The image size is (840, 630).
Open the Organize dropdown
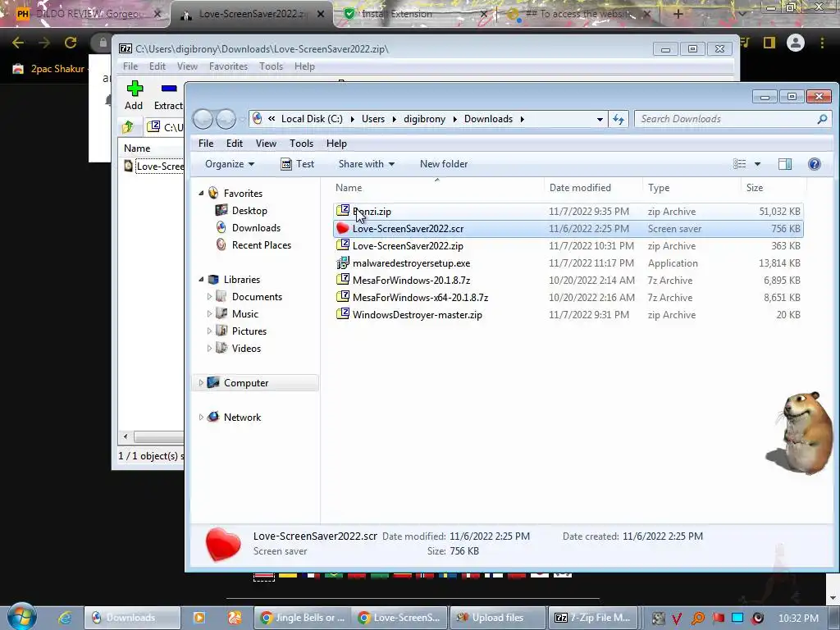point(230,164)
